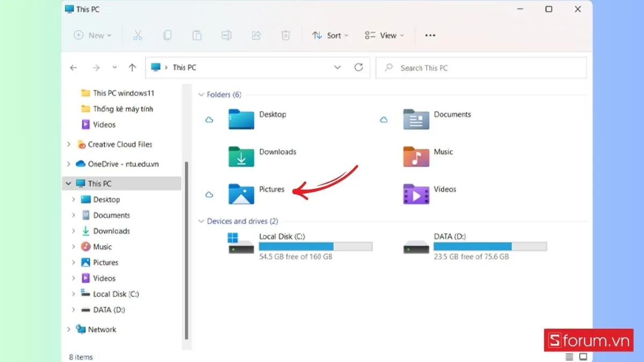This screenshot has height=362, width=644.
Task: Go up one folder level
Action: (133, 68)
